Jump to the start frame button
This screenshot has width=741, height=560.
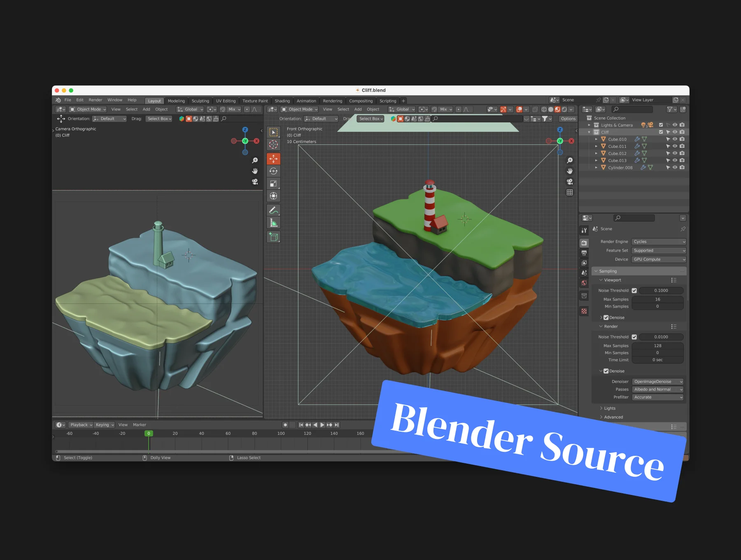click(x=301, y=425)
